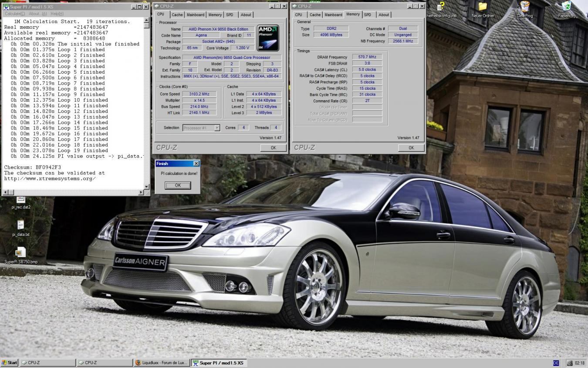Image resolution: width=588 pixels, height=368 pixels.
Task: Expand the Processor #1 Selection dropdown
Action: (x=217, y=128)
